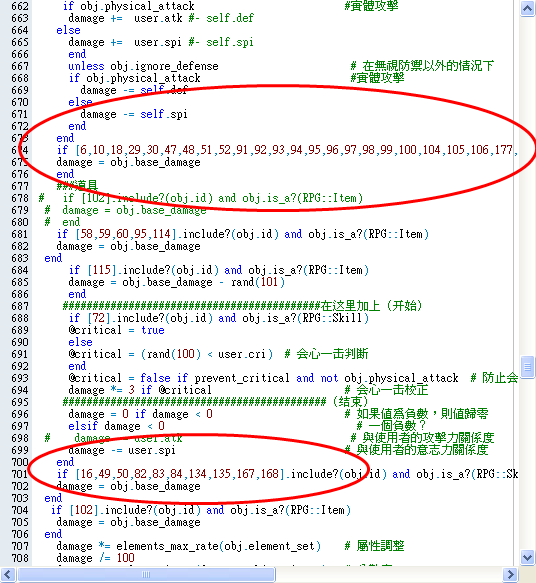
Task: Click 'damage += user.spi' on line 665
Action: 125,42
